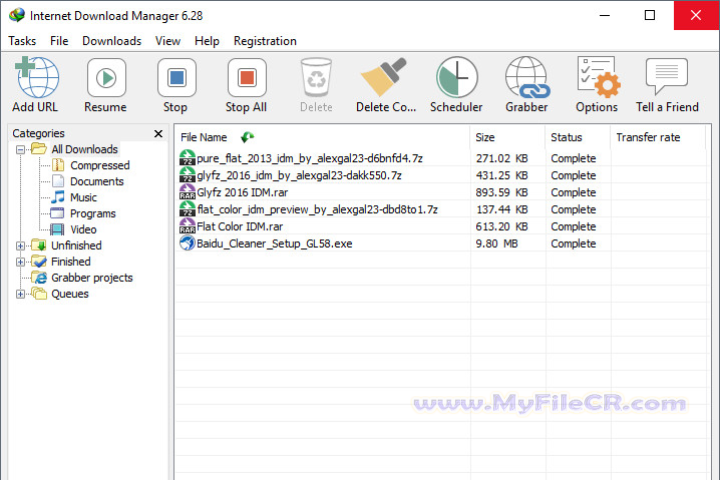Select glyfz_2016_idm_by_alexgal23-dakk550.7z file
This screenshot has height=480, width=720.
coord(299,175)
